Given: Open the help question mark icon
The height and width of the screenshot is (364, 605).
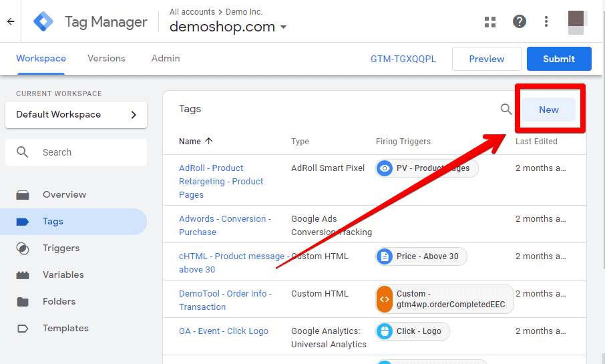Looking at the screenshot, I should (x=520, y=21).
